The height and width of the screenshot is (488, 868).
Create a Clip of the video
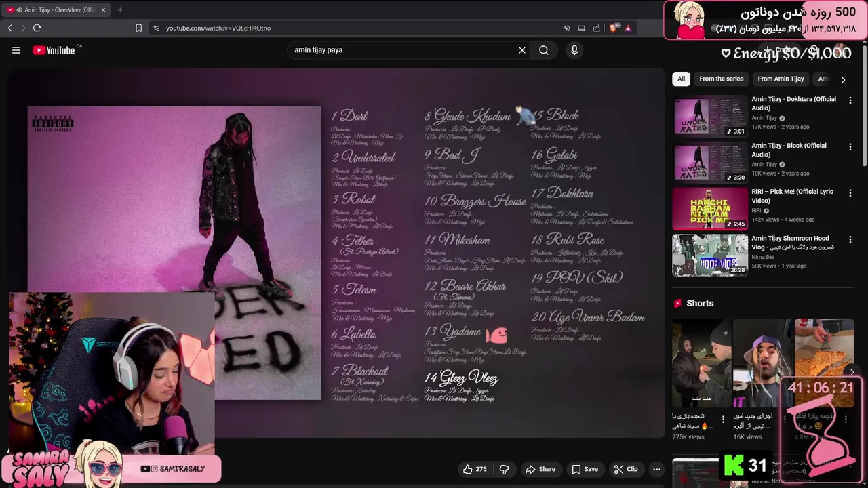[x=626, y=469]
